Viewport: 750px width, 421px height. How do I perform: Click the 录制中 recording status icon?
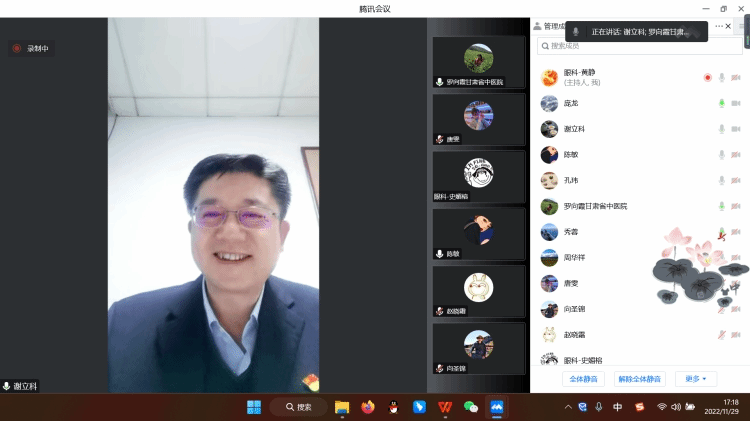click(17, 48)
